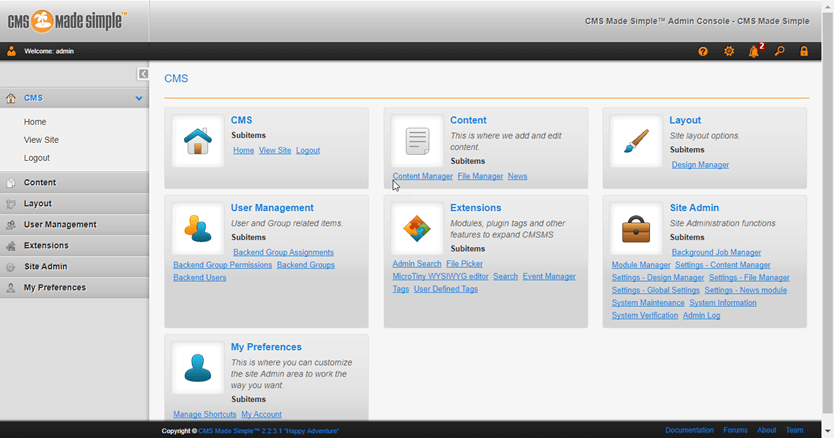834x438 pixels.
Task: Click the CMS Made Simple version link in footer
Action: (269, 431)
